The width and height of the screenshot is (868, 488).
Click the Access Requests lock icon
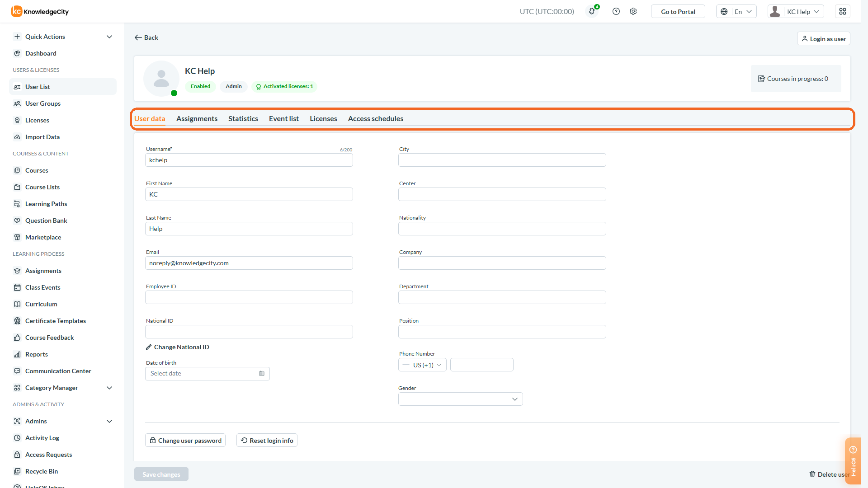click(17, 455)
